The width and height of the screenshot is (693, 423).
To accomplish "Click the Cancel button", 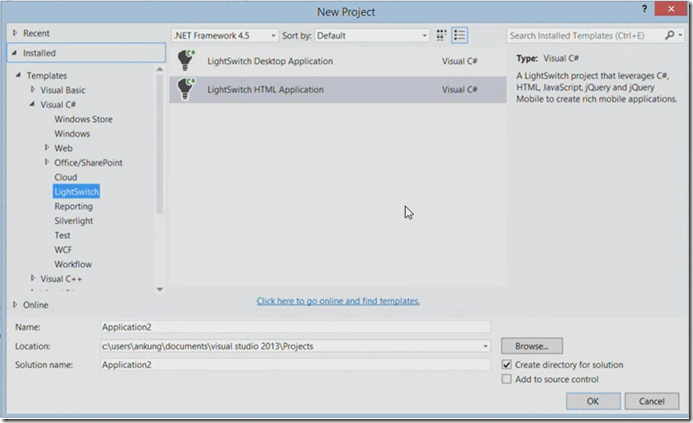I will pos(651,401).
